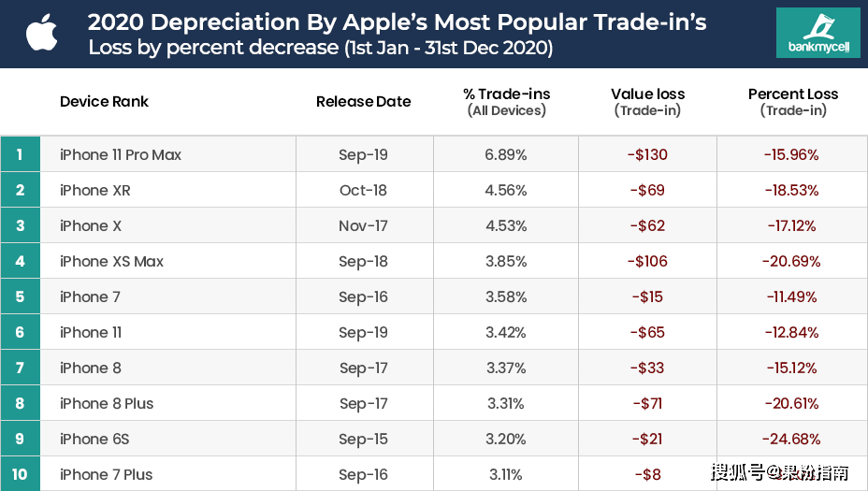This screenshot has width=868, height=491.
Task: Click the Percent Loss column header
Action: (793, 102)
